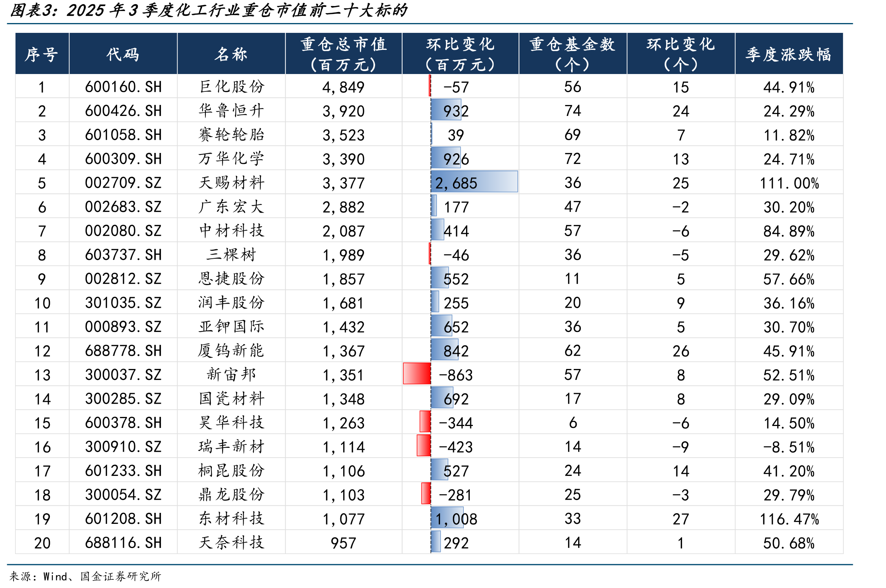Select the name 万华化学
This screenshot has height=588, width=886.
pyautogui.click(x=231, y=159)
